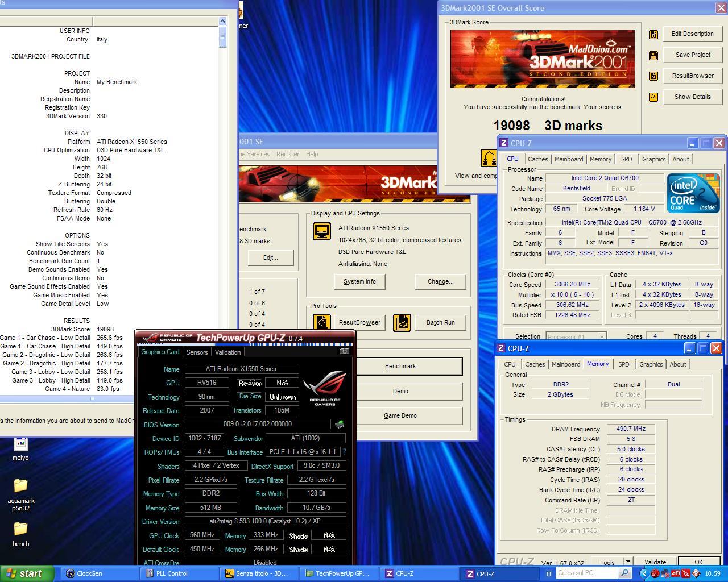Screen dimensions: 728x582
Task: Click the Change... button in display settings
Action: pyautogui.click(x=440, y=281)
